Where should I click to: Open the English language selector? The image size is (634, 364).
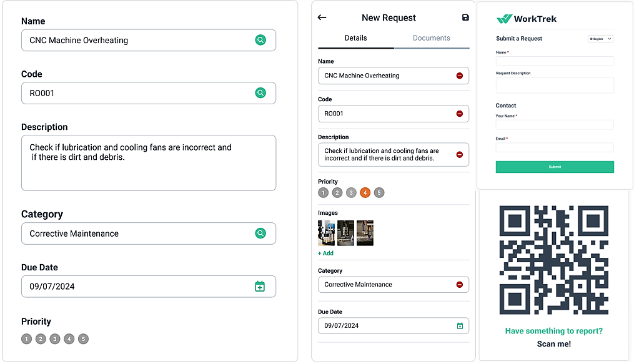[x=600, y=39]
